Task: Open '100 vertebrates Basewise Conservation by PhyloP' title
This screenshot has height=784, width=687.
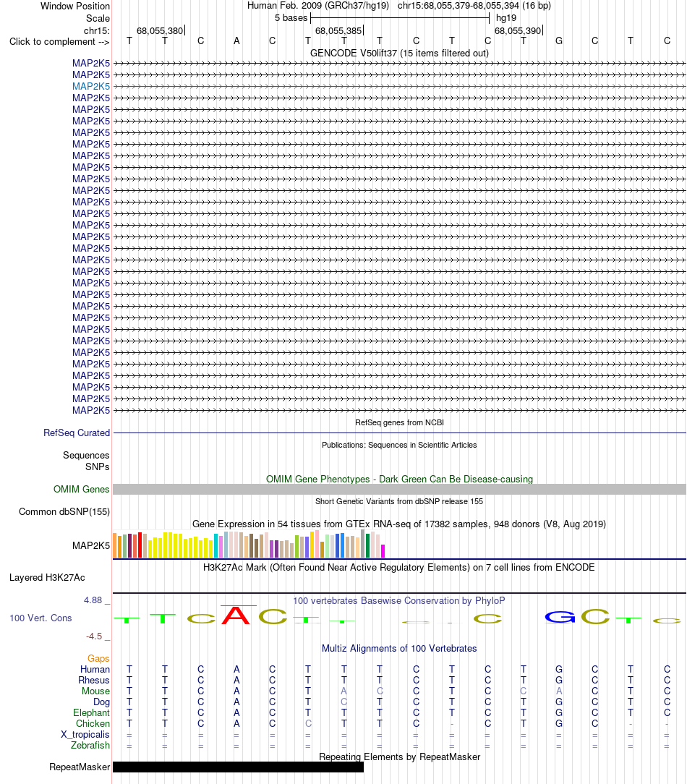Action: (x=399, y=600)
